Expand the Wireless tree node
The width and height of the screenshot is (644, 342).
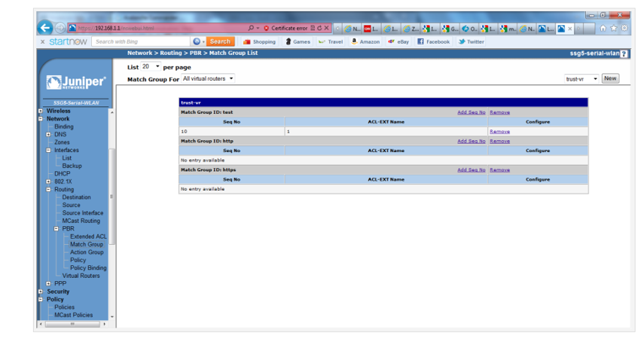41,111
